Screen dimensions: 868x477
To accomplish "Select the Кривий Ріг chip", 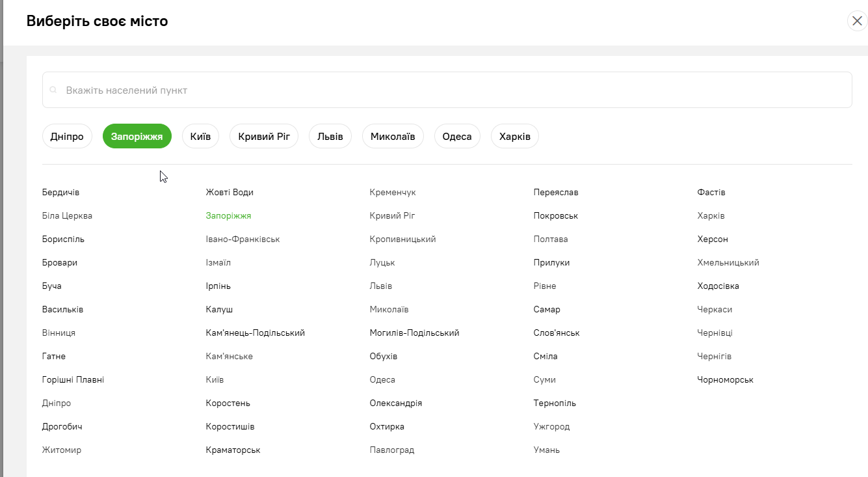I will click(264, 137).
